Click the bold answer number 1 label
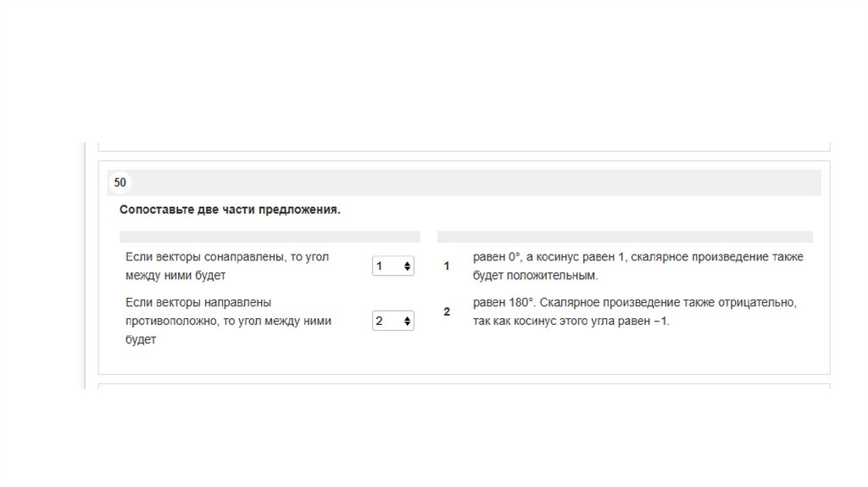This screenshot has width=868, height=487. (x=447, y=267)
